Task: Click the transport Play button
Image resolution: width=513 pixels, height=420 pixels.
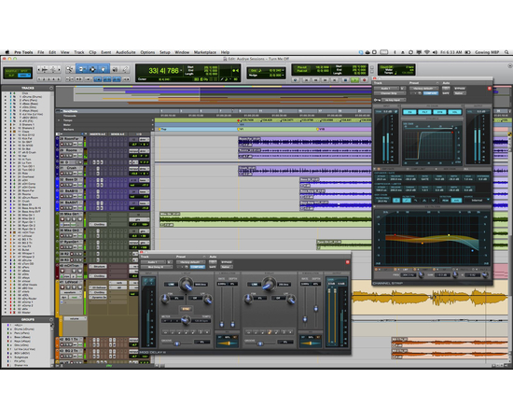Action: click(354, 80)
